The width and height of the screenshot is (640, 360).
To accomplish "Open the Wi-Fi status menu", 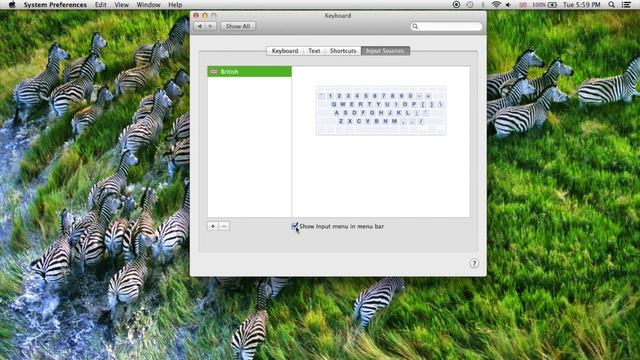I will (x=496, y=5).
